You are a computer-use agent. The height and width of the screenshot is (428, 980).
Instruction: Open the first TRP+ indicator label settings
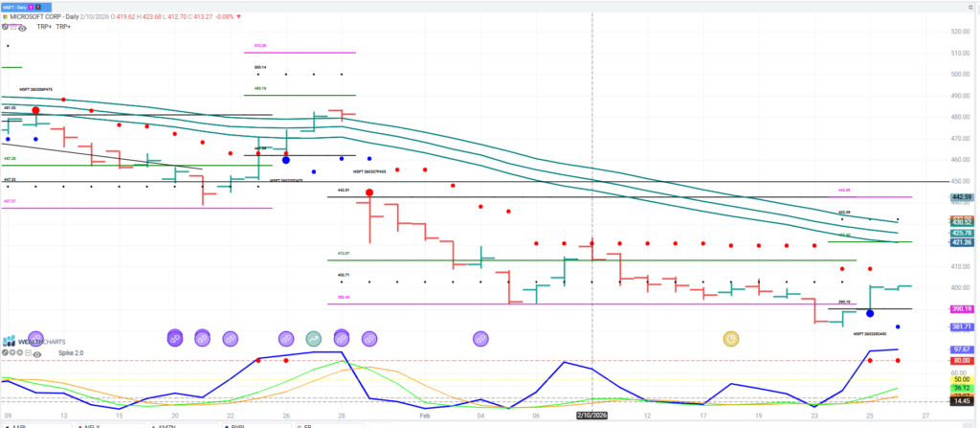[x=42, y=27]
